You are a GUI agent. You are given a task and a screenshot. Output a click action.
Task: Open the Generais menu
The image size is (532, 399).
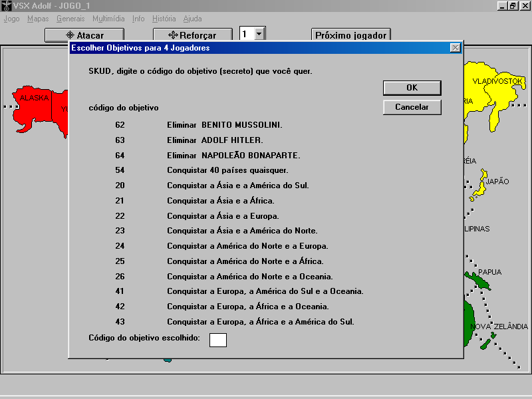pos(70,19)
